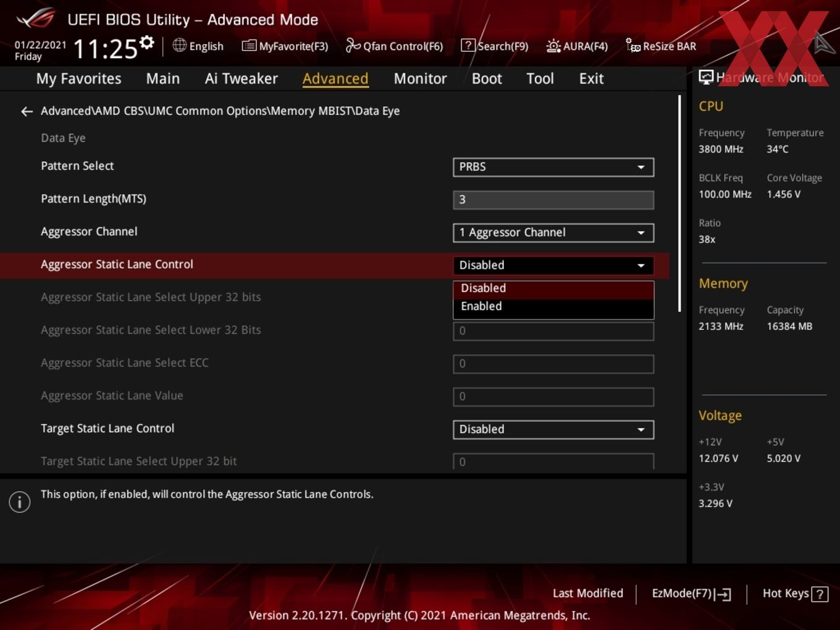
Task: Click the ROG logo icon
Action: (x=35, y=19)
